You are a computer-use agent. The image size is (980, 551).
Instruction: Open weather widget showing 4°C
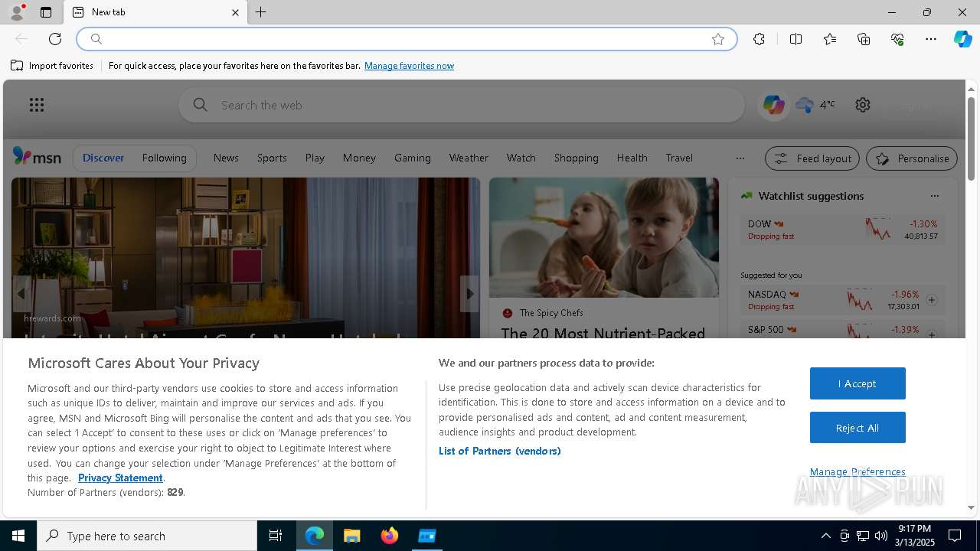click(x=815, y=105)
